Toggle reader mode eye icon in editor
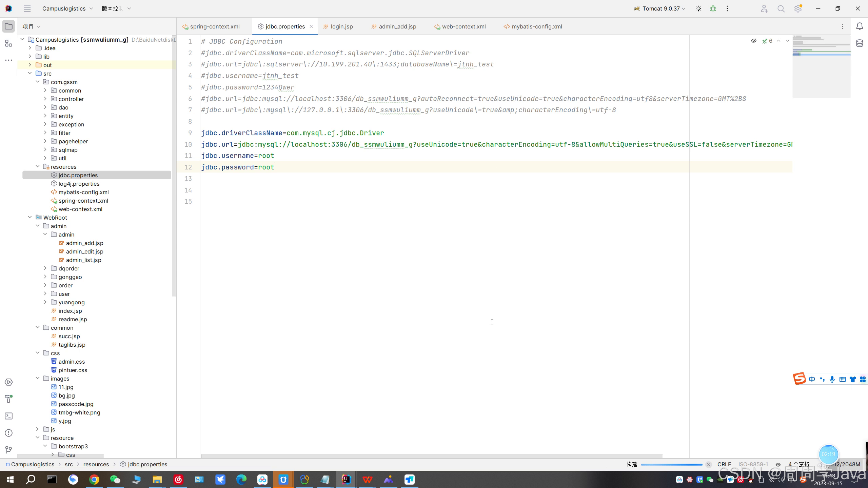Image resolution: width=868 pixels, height=488 pixels. click(x=753, y=41)
